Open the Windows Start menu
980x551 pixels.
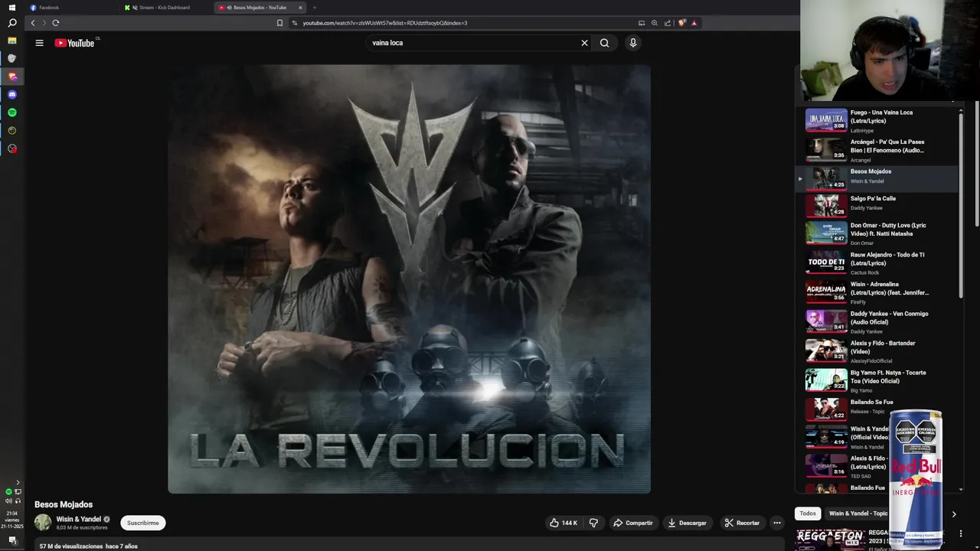11,8
